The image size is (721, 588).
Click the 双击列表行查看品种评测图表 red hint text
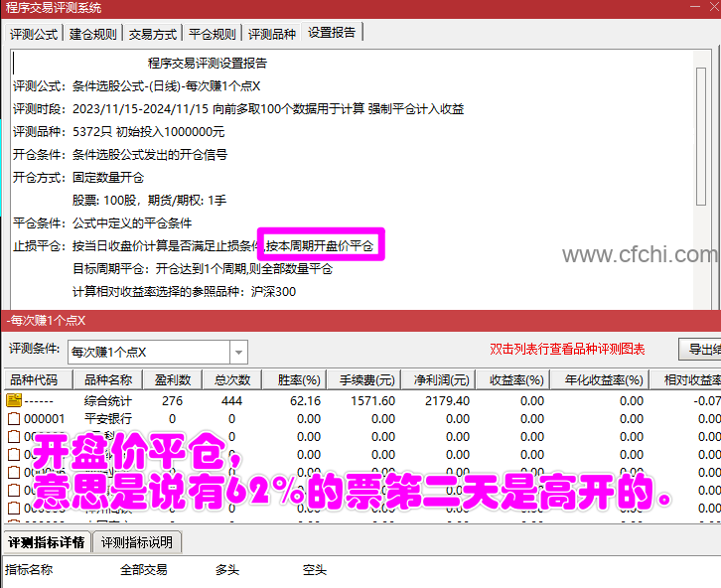567,349
